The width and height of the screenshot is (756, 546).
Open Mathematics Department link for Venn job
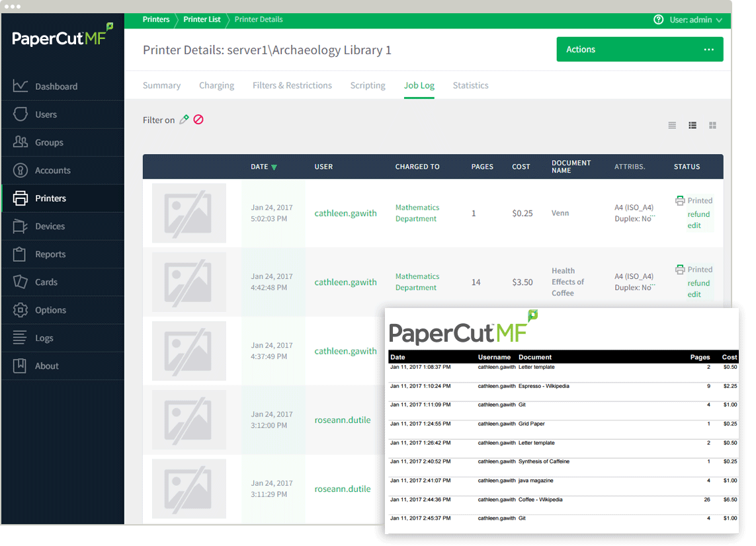pos(417,213)
